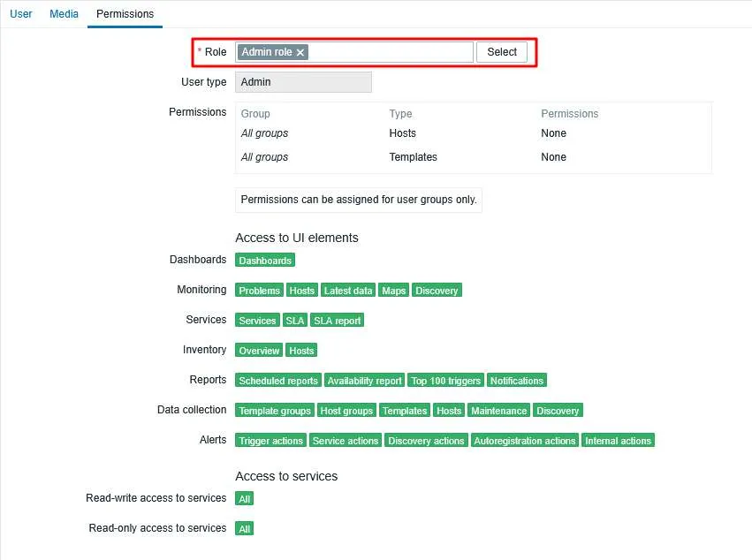Screen dimensions: 752x560
Task: Click the Alerts row label
Action: [213, 440]
